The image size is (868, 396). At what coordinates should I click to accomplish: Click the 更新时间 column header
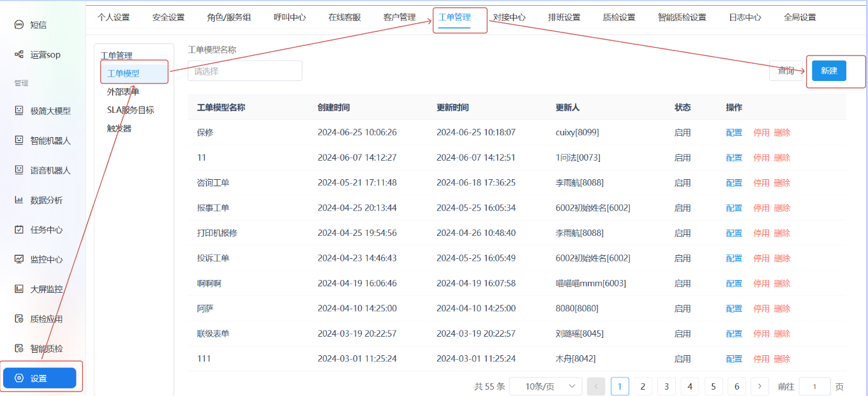tap(453, 108)
